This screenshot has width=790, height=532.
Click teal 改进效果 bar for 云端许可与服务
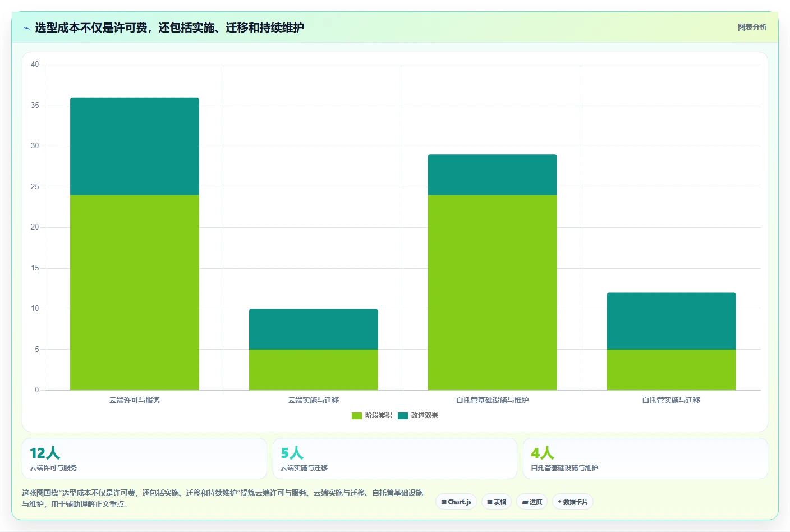[x=135, y=146]
